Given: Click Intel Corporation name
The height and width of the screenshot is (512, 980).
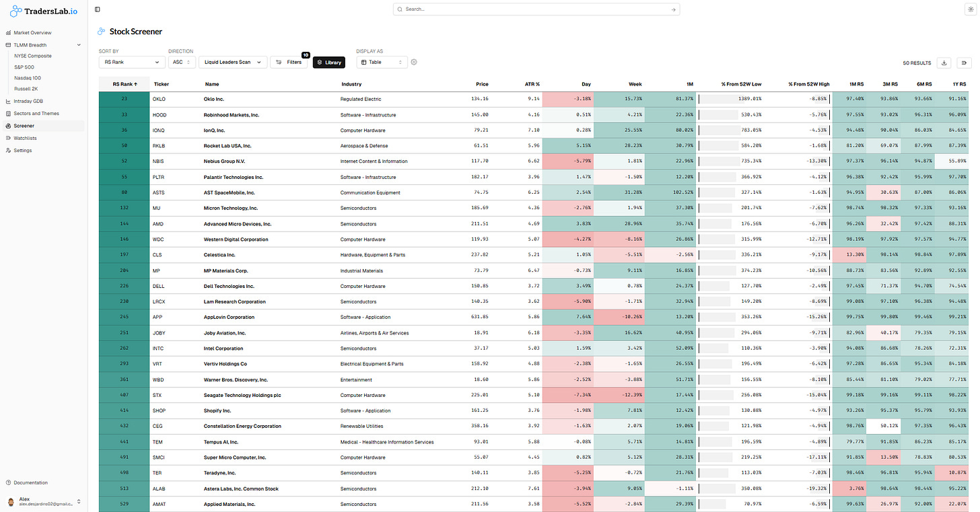Looking at the screenshot, I should pos(223,349).
